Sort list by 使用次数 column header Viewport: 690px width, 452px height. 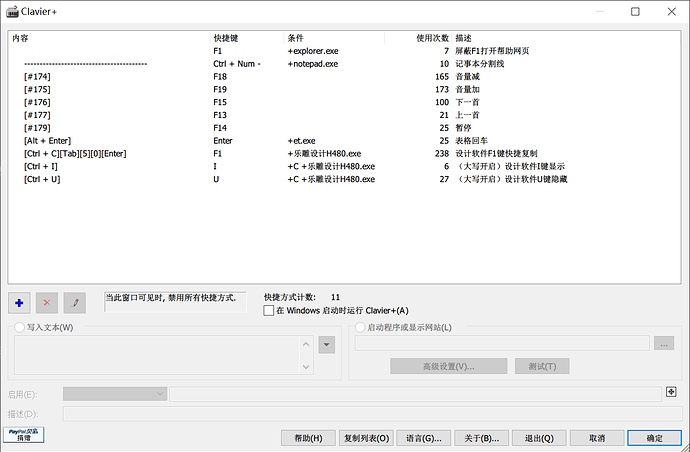coord(432,37)
